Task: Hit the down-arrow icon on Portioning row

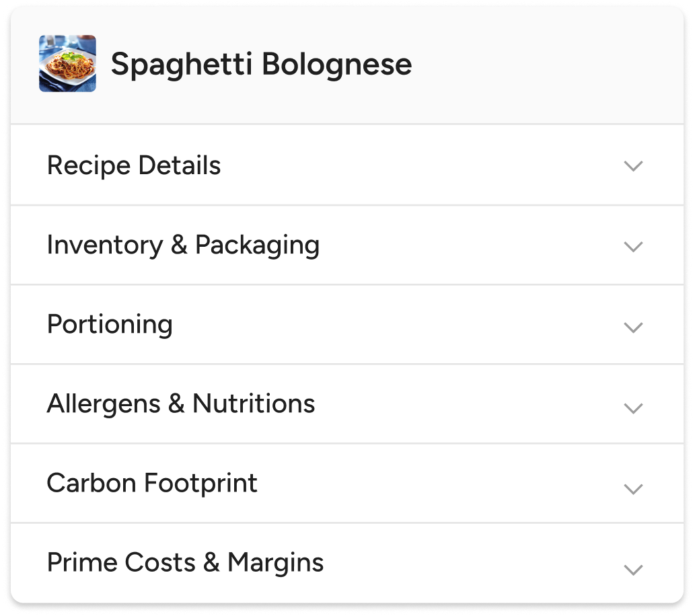Action: coord(633,328)
